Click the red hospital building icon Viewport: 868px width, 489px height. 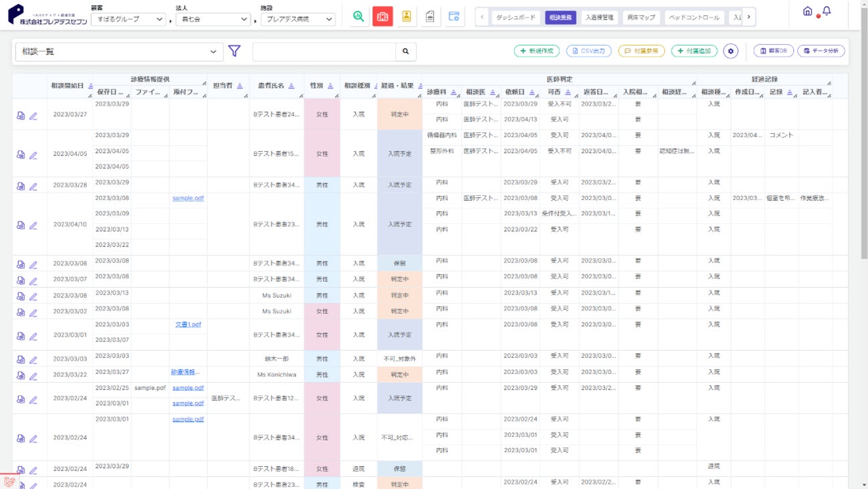(383, 17)
